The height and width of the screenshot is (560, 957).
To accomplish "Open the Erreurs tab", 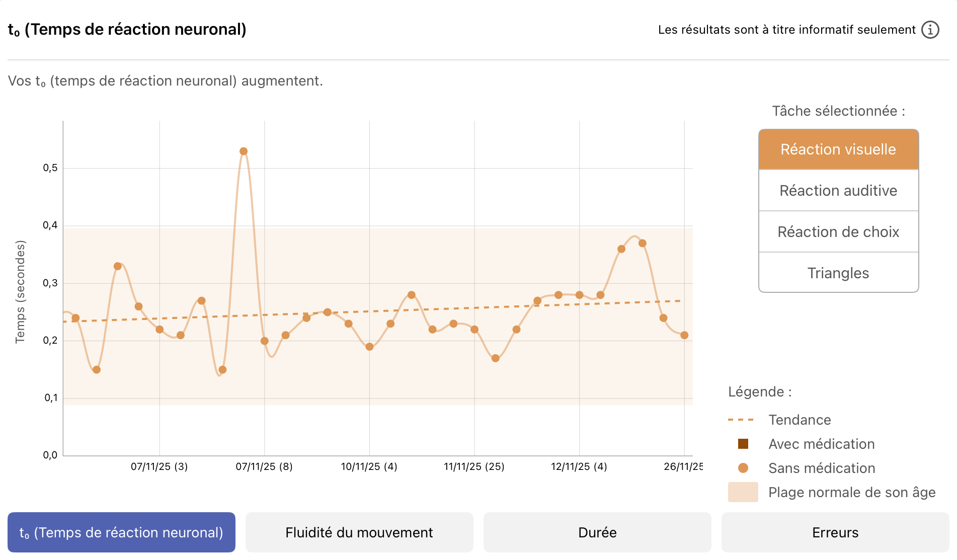I will [x=835, y=532].
